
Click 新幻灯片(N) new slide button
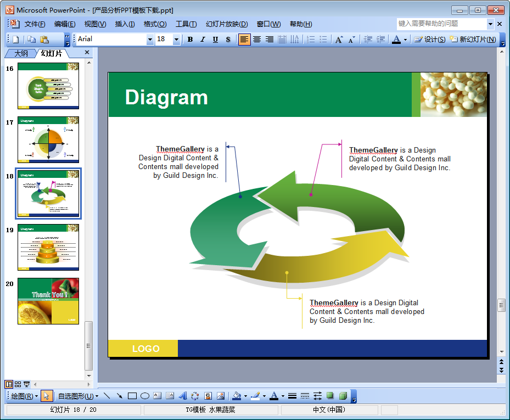click(x=473, y=40)
